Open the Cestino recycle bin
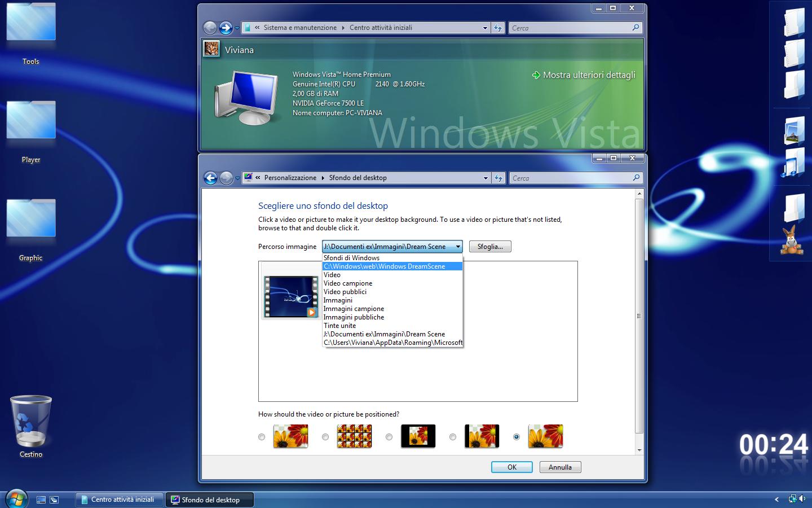This screenshot has height=508, width=812. (x=31, y=423)
